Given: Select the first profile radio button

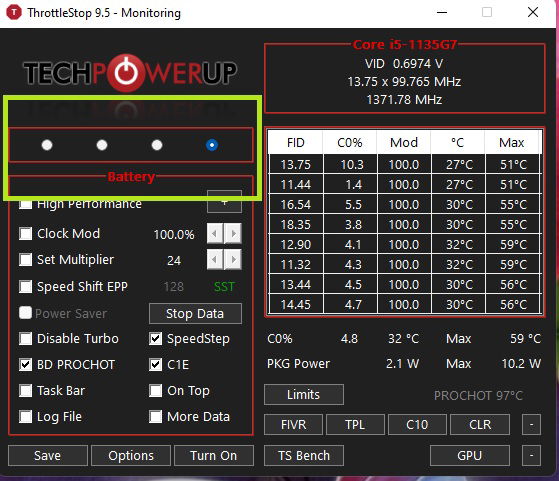Looking at the screenshot, I should tap(47, 145).
